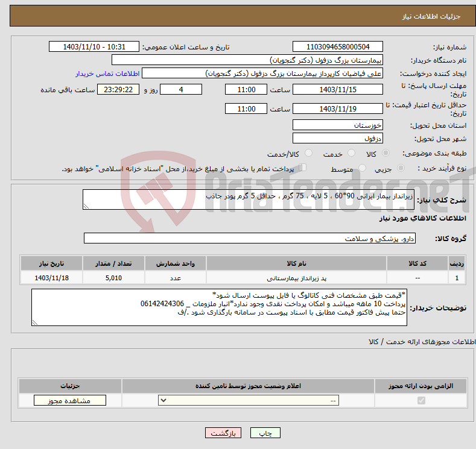Click the دزفول delivery city field

[337, 139]
